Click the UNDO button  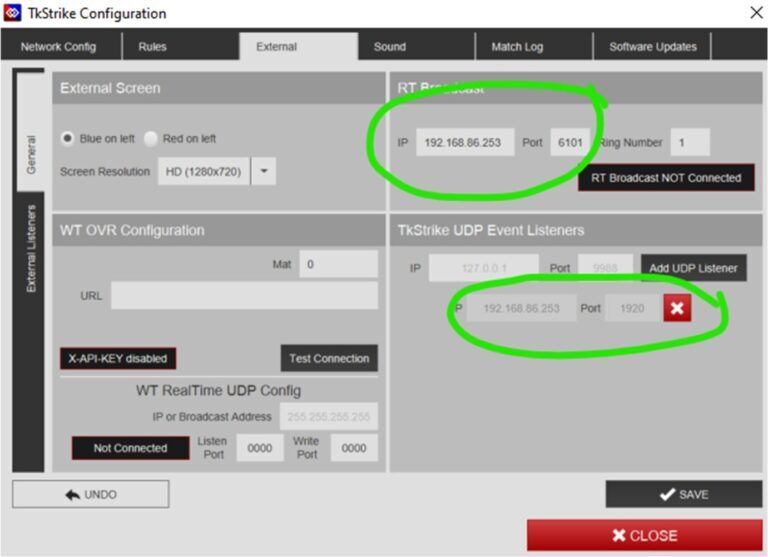tap(90, 494)
